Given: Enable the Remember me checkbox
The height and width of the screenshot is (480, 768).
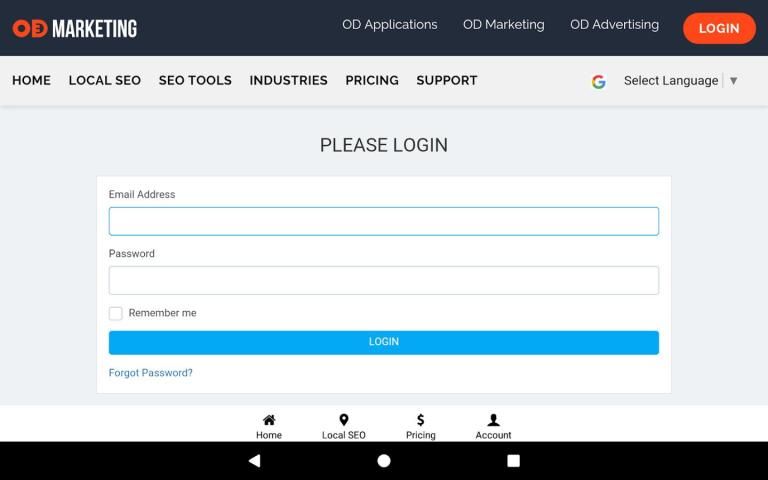Looking at the screenshot, I should pyautogui.click(x=116, y=313).
